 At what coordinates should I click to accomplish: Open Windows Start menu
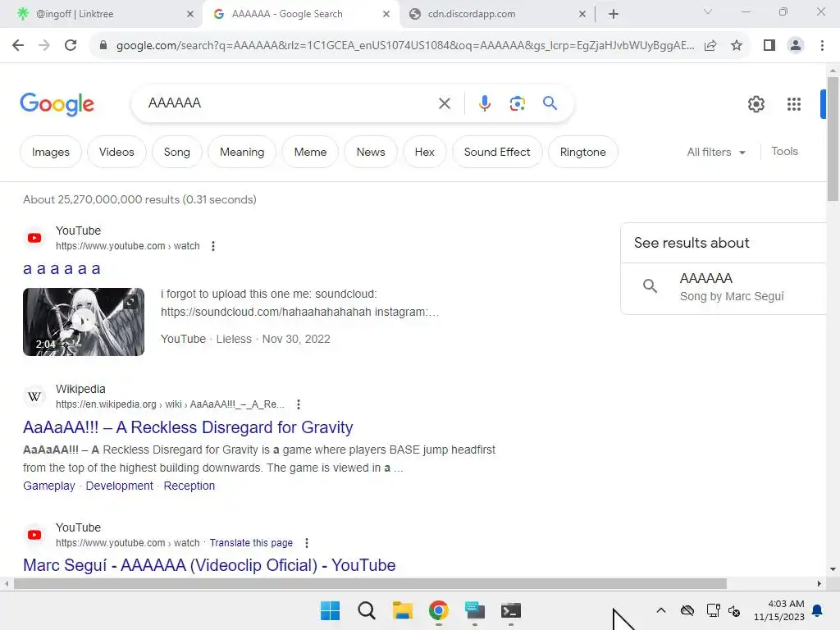[330, 610]
